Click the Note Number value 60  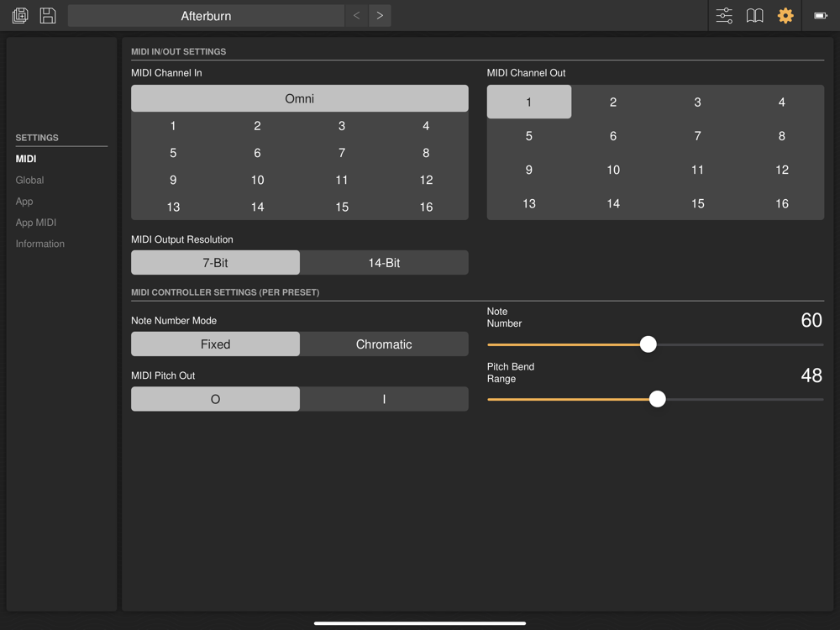[811, 320]
